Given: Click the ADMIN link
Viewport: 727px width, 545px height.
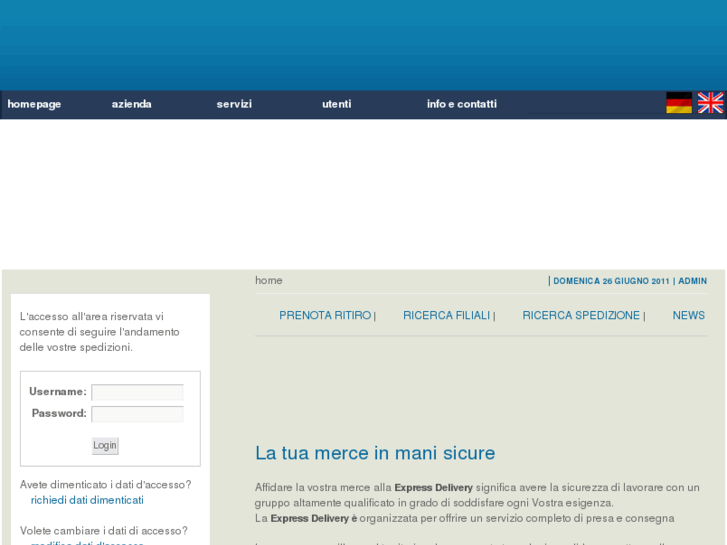Looking at the screenshot, I should (692, 281).
